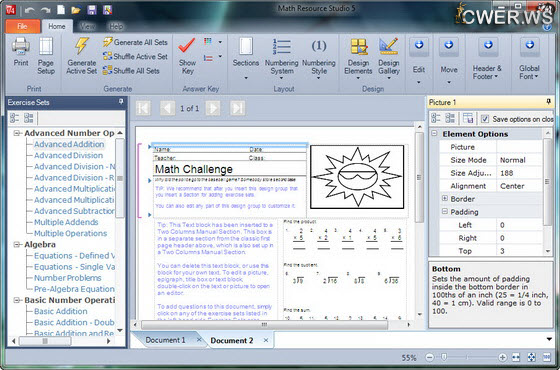Screen dimensions: 560x370
Task: Go to the first page
Action: pyautogui.click(x=143, y=108)
